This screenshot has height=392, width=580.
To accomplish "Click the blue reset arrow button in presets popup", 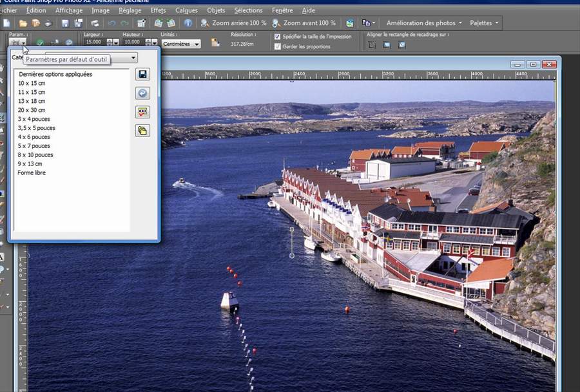I will coord(142,93).
